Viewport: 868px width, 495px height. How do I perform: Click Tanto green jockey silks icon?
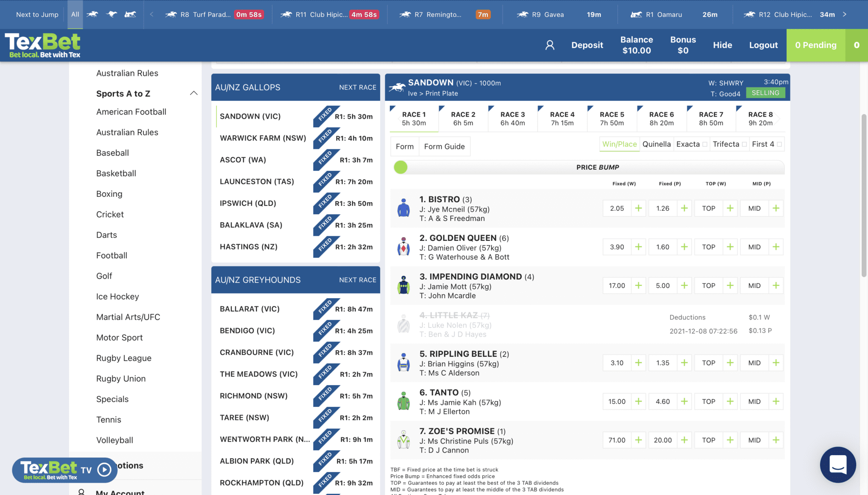pos(403,401)
